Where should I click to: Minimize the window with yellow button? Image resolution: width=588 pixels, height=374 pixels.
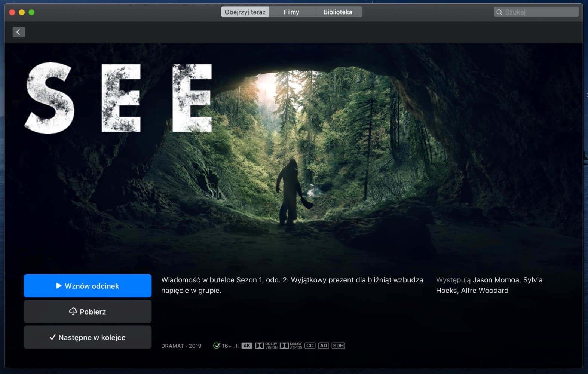tap(22, 12)
